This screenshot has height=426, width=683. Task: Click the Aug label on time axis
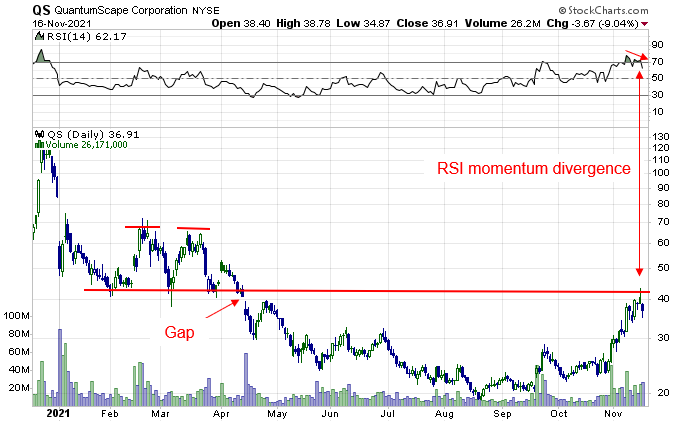(444, 414)
